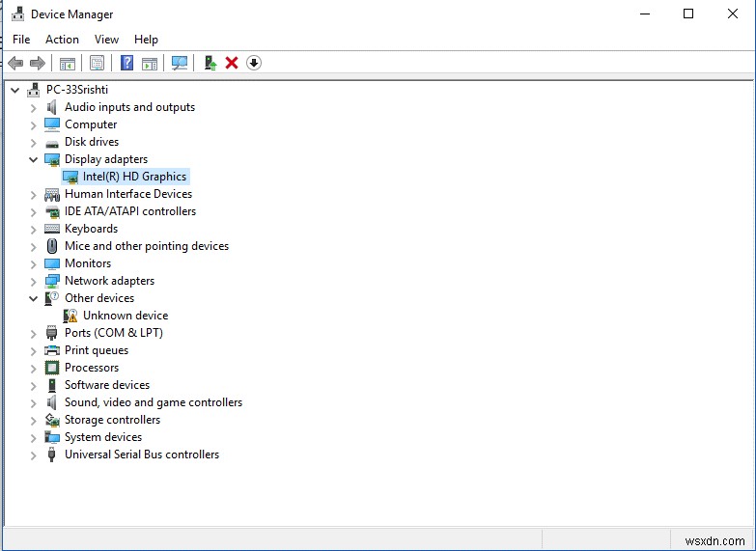Select the Computer tree item label
The height and width of the screenshot is (551, 756).
91,124
